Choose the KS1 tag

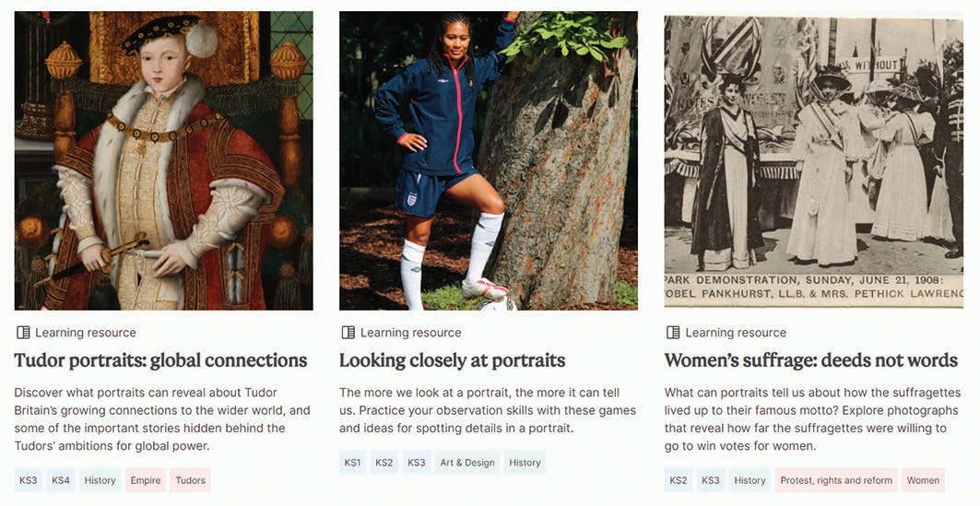(352, 463)
